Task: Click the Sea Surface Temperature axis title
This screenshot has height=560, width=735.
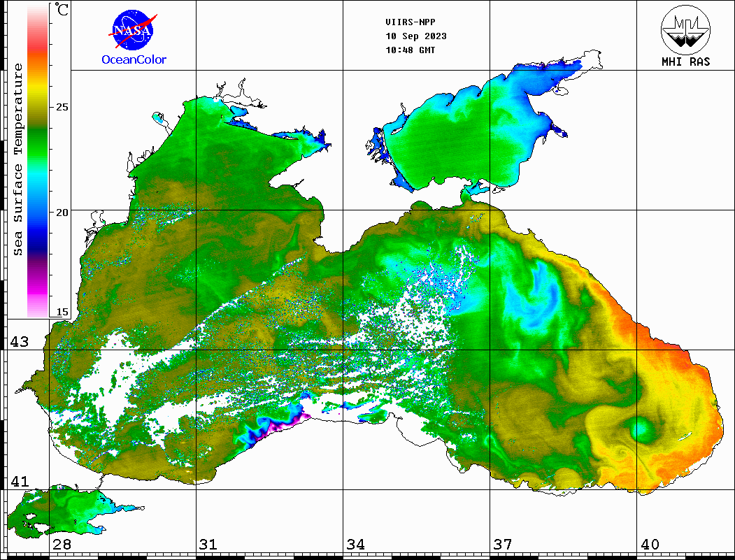Action: click(x=17, y=160)
